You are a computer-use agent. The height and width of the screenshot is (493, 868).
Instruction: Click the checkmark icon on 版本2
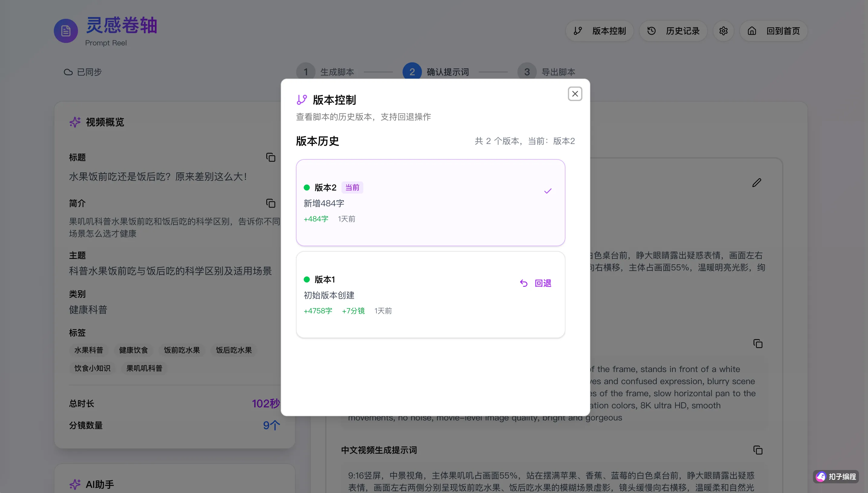click(548, 191)
